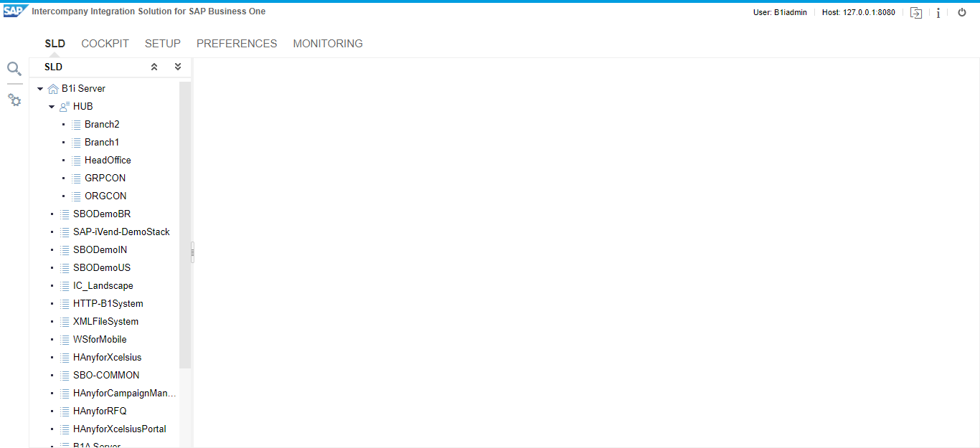Click the SLD tree vertical scrollbar
Screen dimensions: 980x448
pos(185,225)
